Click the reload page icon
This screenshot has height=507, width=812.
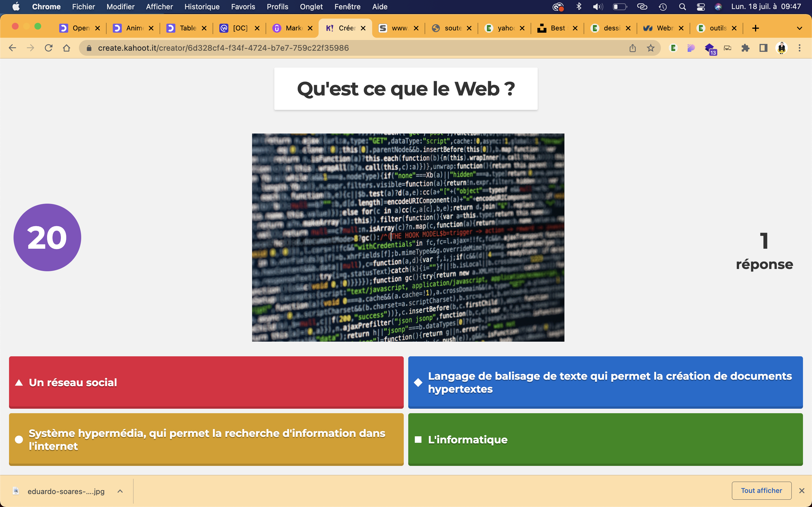[49, 48]
